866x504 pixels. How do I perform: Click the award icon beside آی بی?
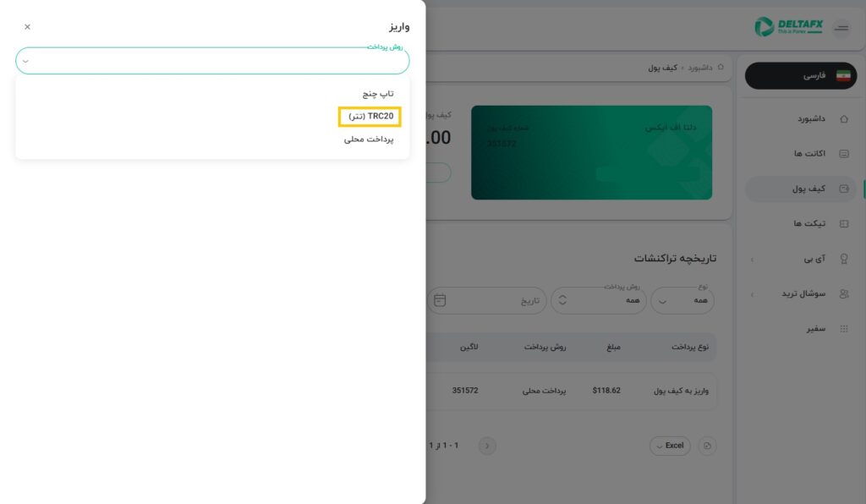point(844,259)
